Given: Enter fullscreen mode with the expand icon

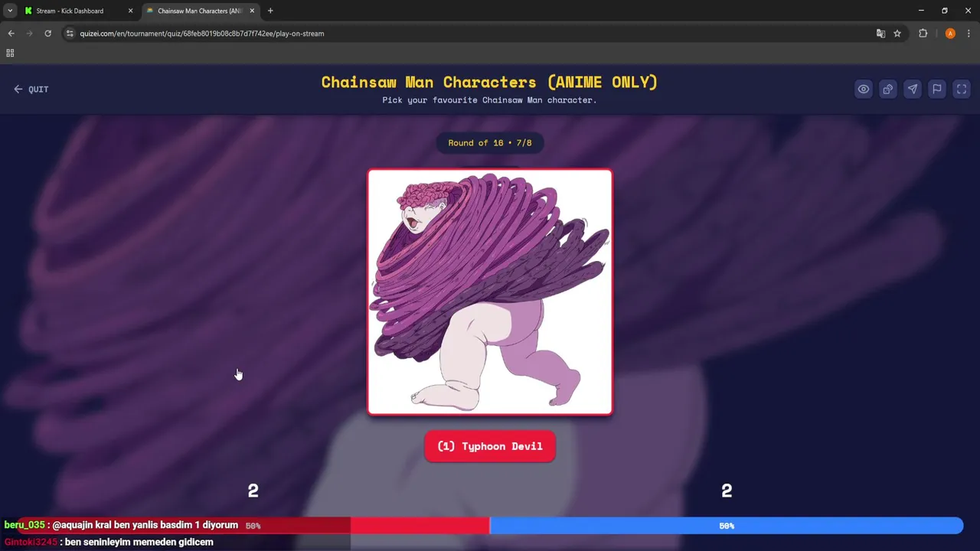Looking at the screenshot, I should click(x=962, y=89).
